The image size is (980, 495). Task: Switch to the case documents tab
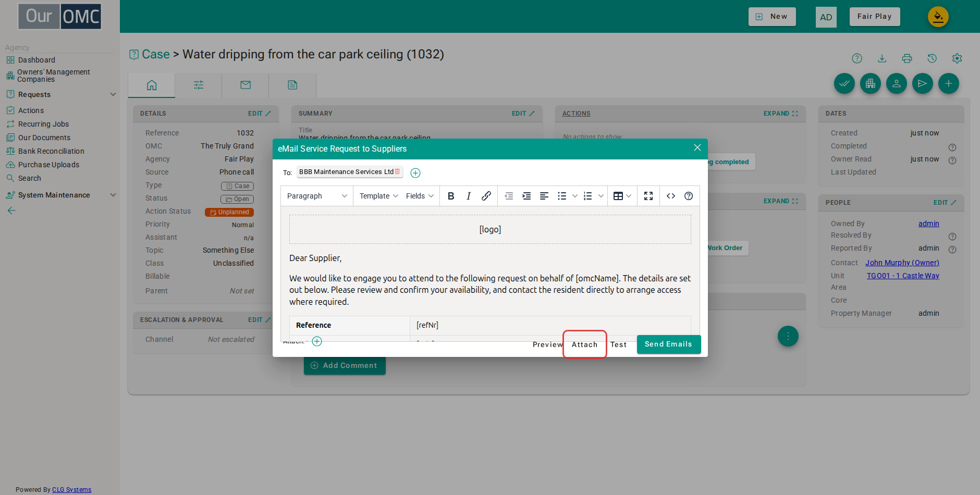pos(292,85)
